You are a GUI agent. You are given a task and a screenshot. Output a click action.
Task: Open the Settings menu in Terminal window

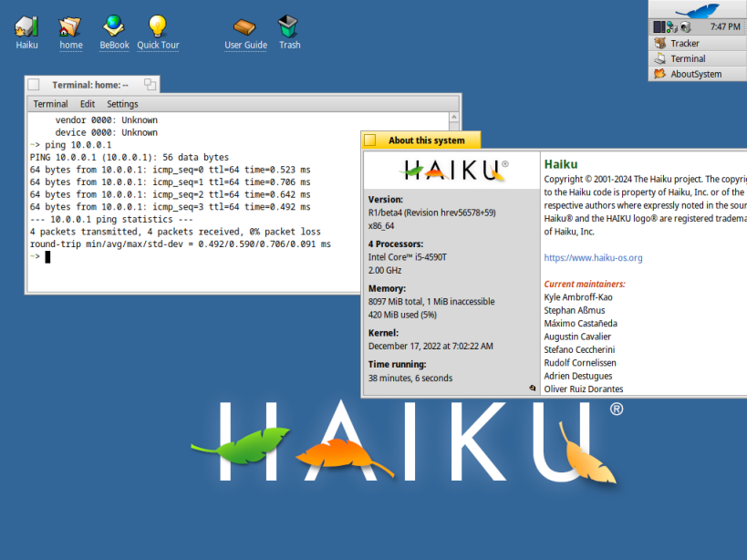pos(122,104)
